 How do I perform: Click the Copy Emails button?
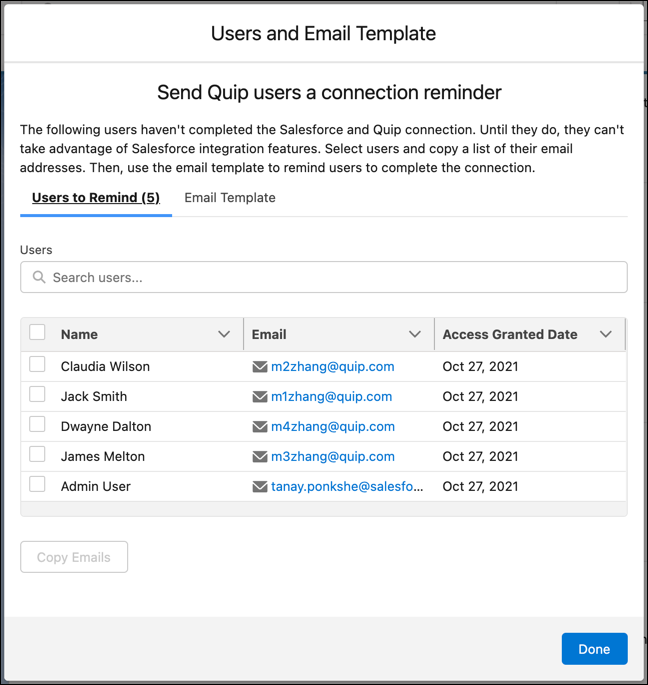click(74, 557)
